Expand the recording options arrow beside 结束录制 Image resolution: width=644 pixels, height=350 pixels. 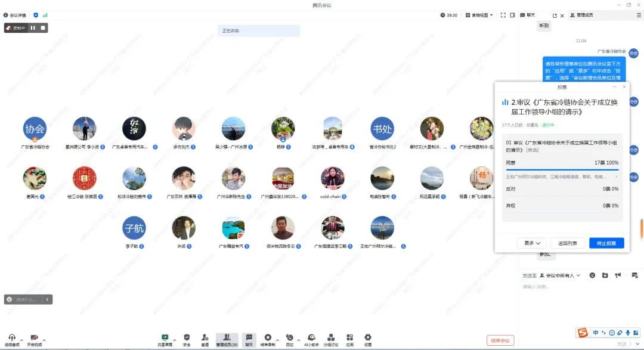click(278, 340)
